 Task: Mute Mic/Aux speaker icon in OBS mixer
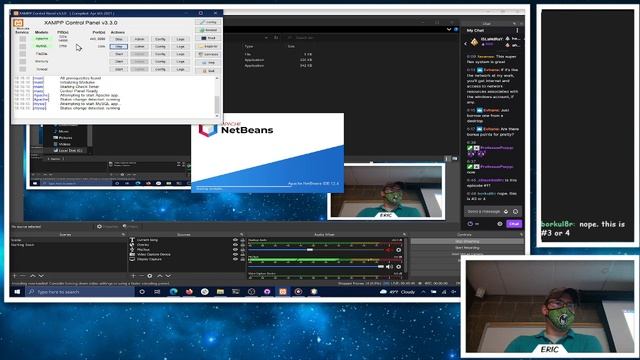[x=389, y=267]
